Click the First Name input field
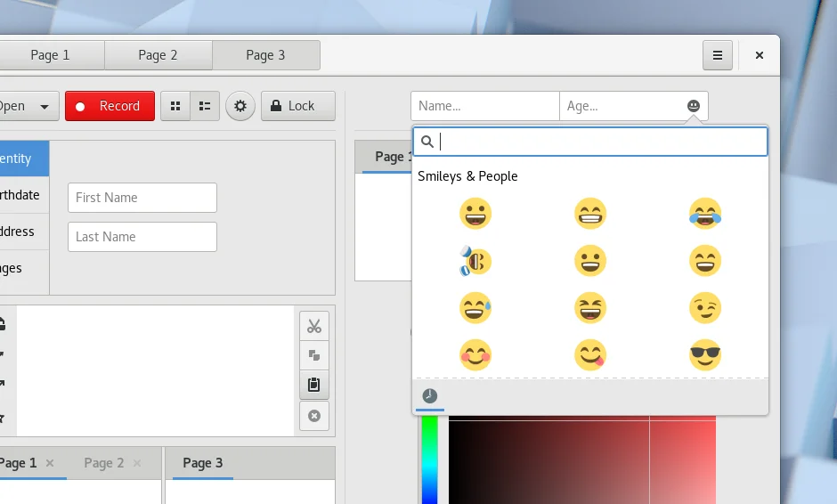The image size is (837, 504). tap(142, 198)
